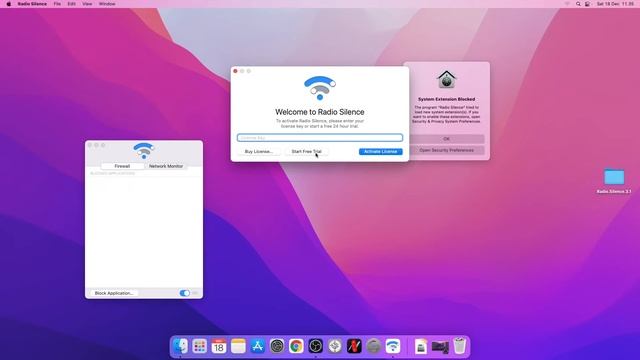Open the Calendar dock icon

[x=219, y=346]
